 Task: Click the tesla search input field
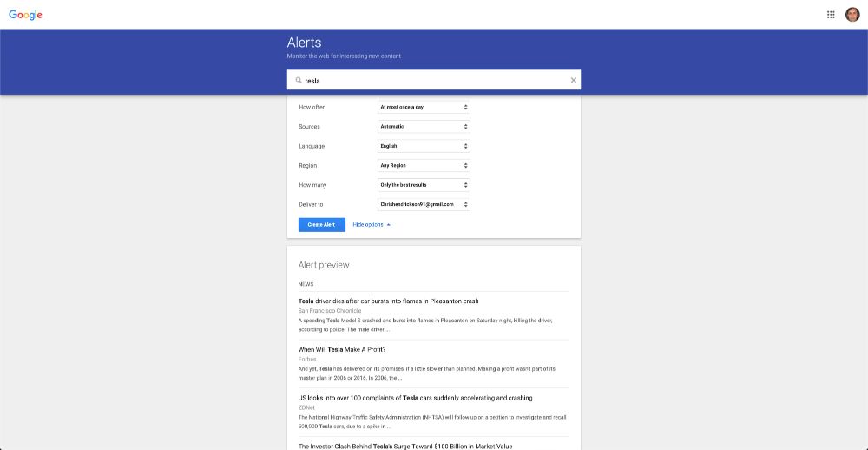(433, 80)
